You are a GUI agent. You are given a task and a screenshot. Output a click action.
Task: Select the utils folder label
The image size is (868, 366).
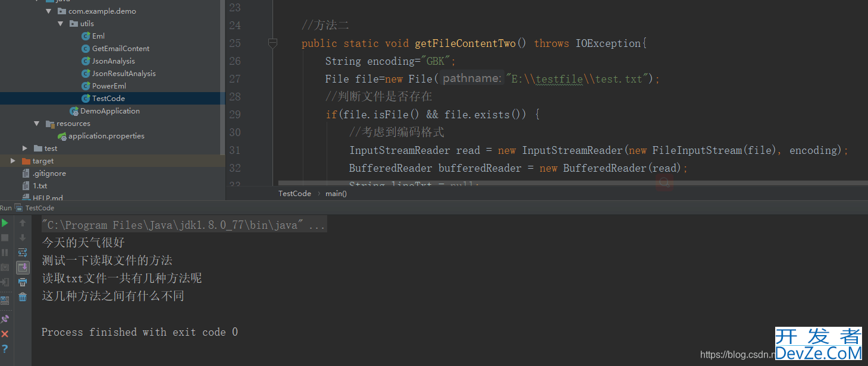pyautogui.click(x=87, y=24)
